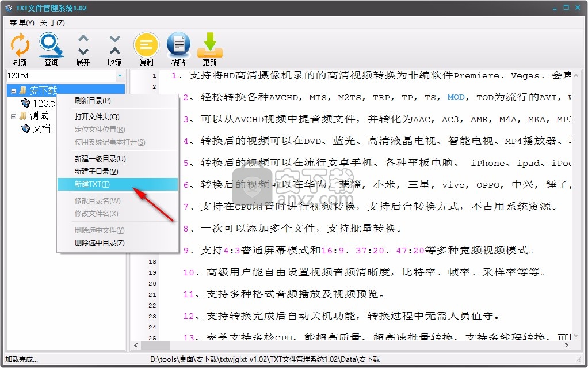Click the 测试 folder icon in tree
This screenshot has width=588, height=368.
pyautogui.click(x=24, y=116)
